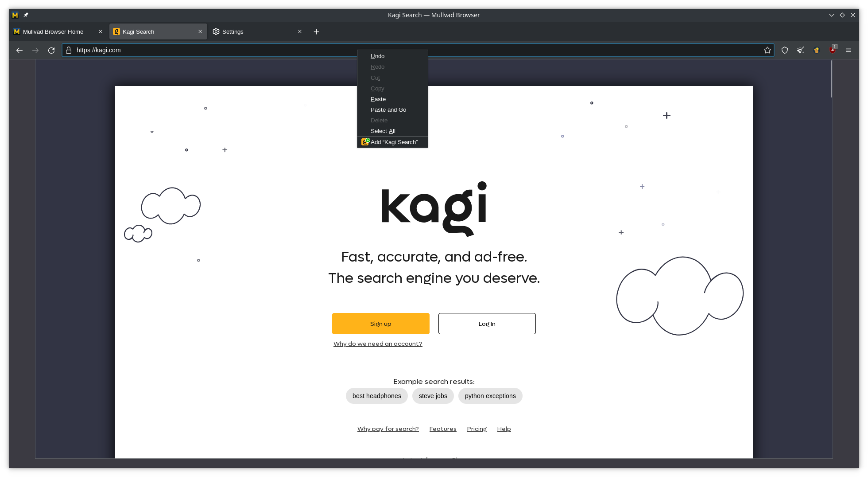Open the shield security level icon
The width and height of the screenshot is (868, 477).
coord(785,50)
